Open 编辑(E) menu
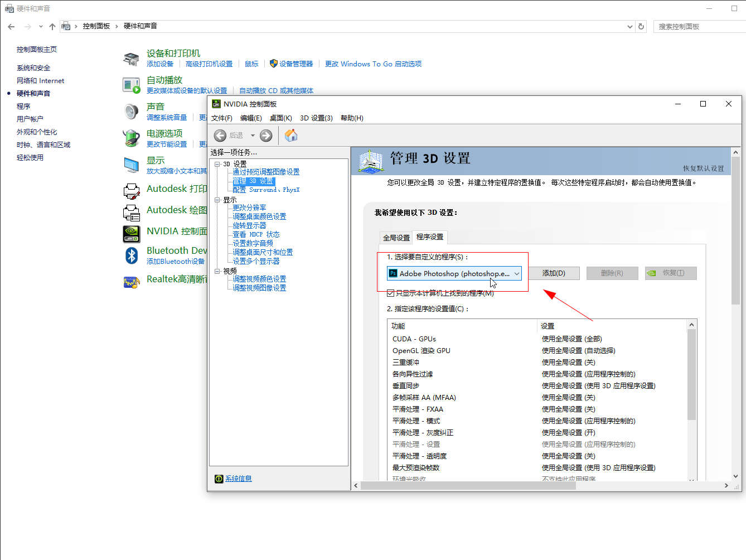The height and width of the screenshot is (560, 746). tap(251, 118)
